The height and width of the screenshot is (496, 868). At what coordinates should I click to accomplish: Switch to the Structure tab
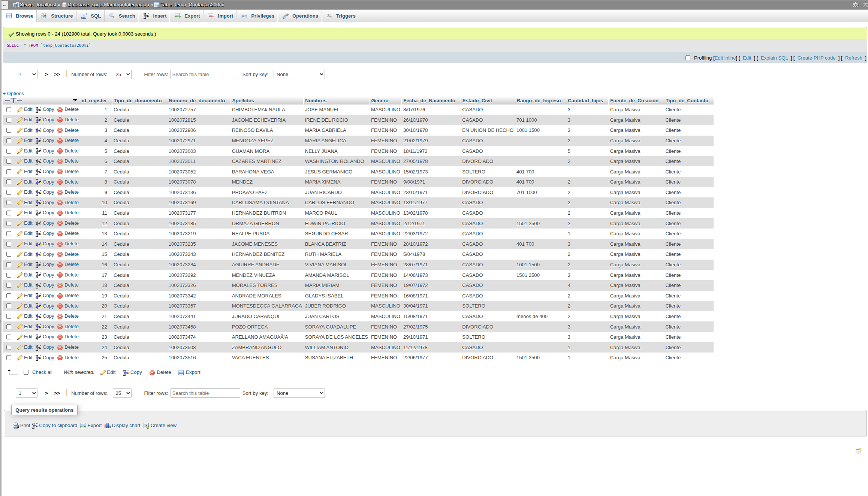pyautogui.click(x=57, y=16)
